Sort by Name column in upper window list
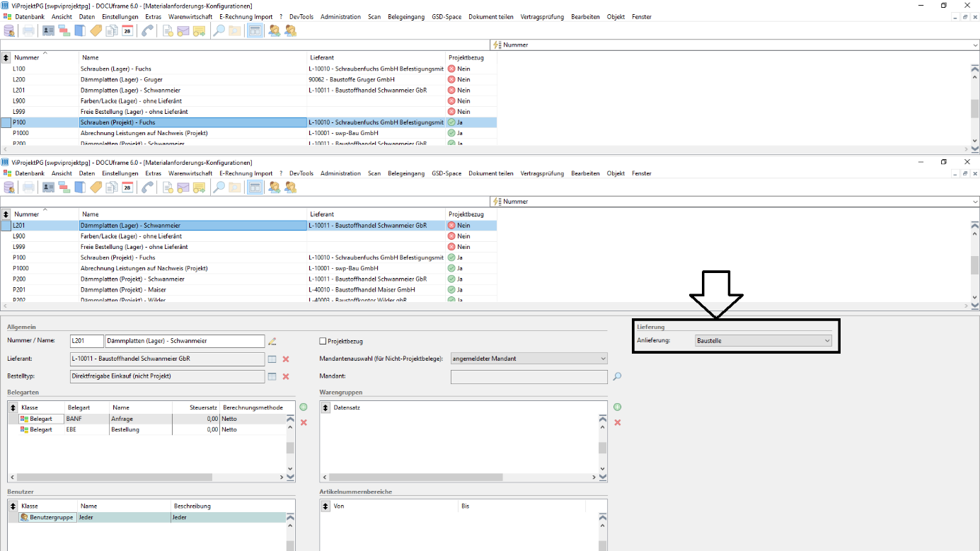Viewport: 980px width, 551px height. (x=193, y=57)
